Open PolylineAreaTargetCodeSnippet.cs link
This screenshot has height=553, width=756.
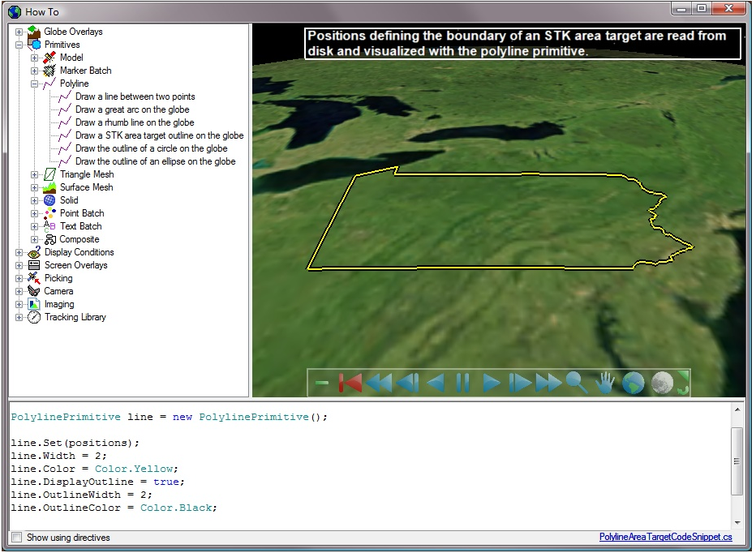[x=665, y=537]
